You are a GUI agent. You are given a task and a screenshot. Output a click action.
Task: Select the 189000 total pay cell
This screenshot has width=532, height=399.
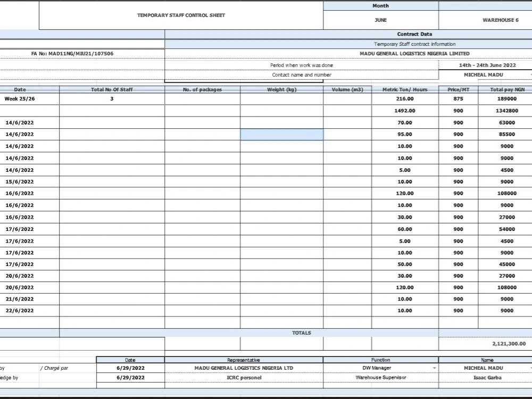pyautogui.click(x=505, y=99)
